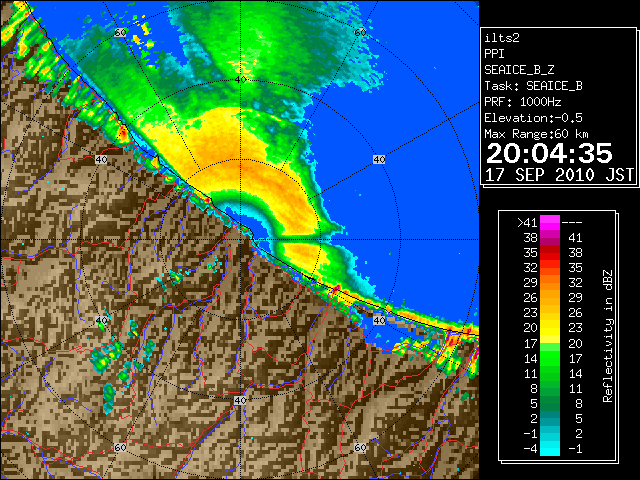
Task: Select the 'Elevation:-0.5' value
Action: (533, 118)
